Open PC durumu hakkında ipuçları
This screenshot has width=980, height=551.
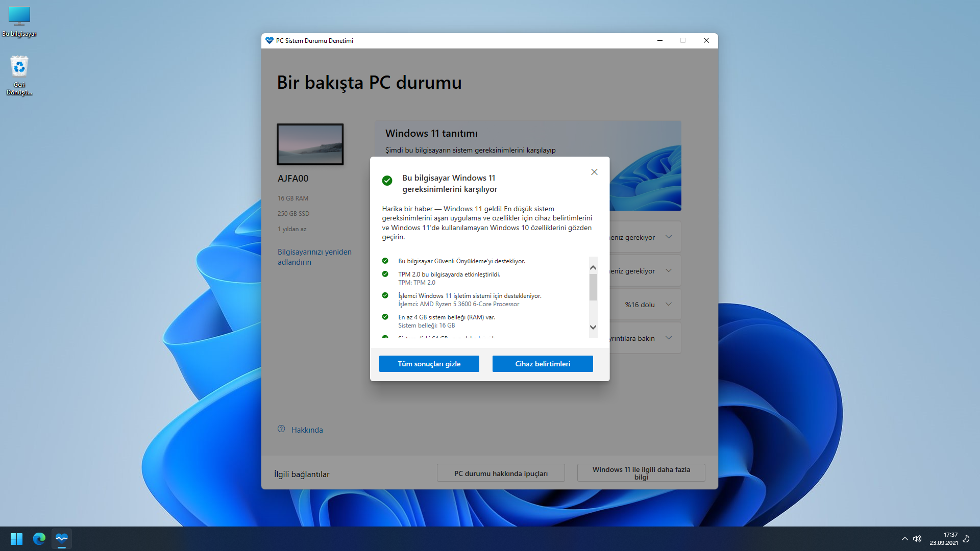(501, 473)
